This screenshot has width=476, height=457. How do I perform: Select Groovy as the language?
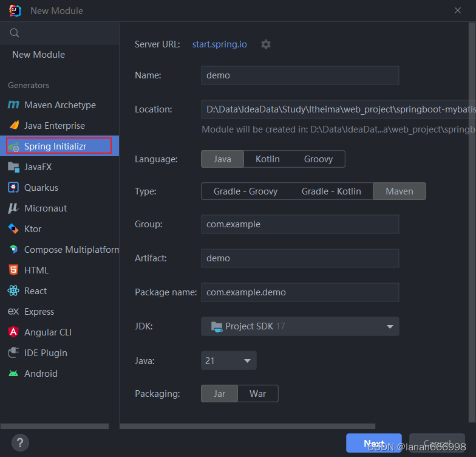[318, 159]
